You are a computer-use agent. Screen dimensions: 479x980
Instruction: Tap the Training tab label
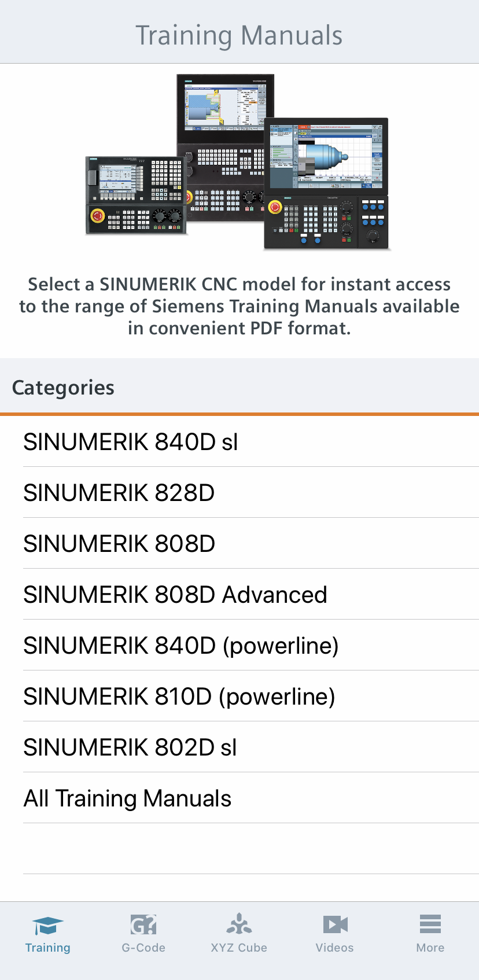48,948
